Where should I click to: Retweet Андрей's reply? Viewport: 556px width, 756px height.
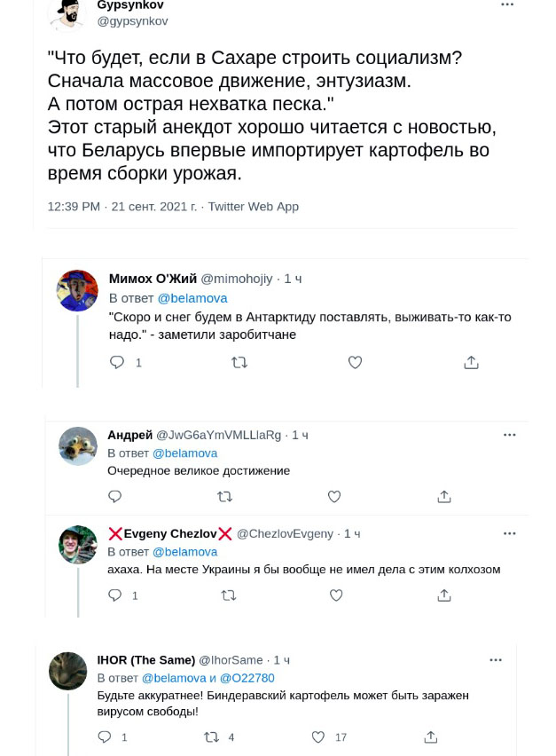[225, 497]
